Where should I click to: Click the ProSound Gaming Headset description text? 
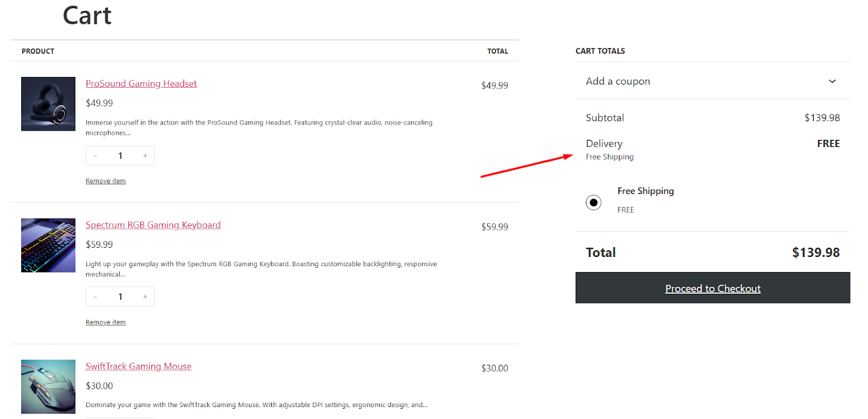pyautogui.click(x=259, y=128)
